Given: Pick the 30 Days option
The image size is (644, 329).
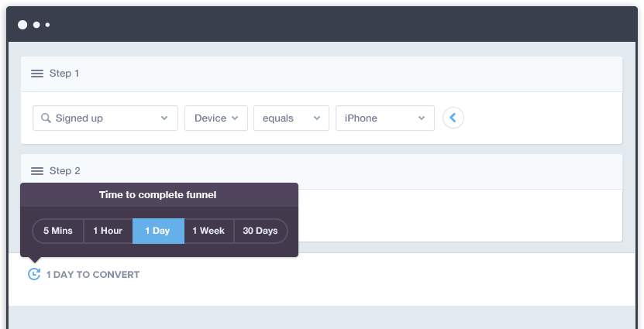Looking at the screenshot, I should pyautogui.click(x=260, y=231).
